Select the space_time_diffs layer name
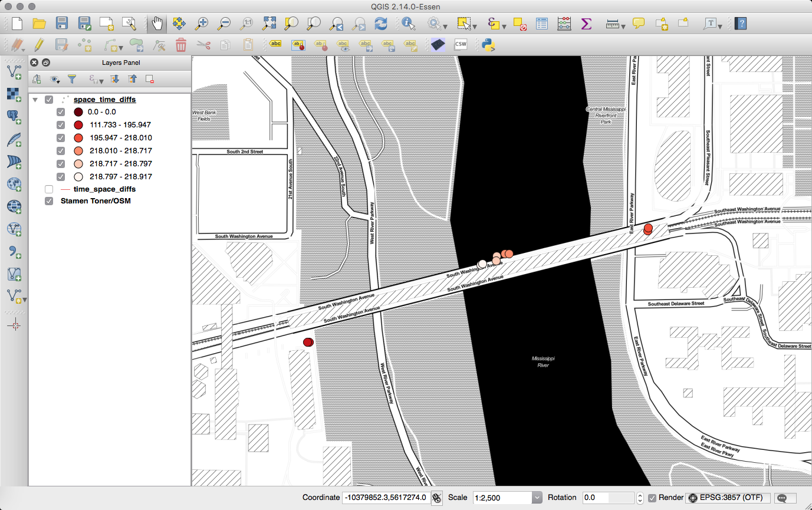This screenshot has width=812, height=510. coord(104,100)
